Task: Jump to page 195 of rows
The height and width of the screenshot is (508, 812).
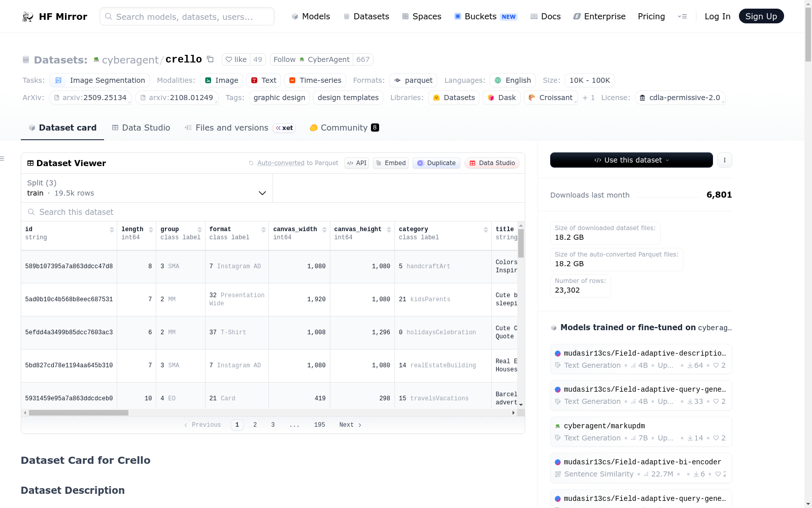Action: 320,425
